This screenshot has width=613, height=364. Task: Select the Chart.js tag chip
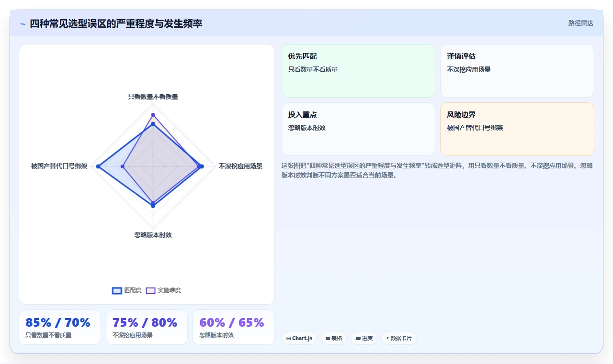(299, 338)
